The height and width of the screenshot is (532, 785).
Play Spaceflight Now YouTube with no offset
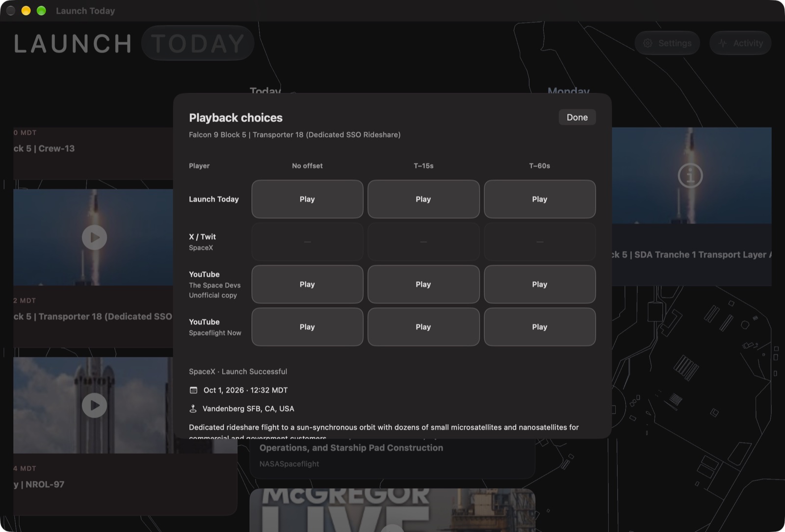307,327
